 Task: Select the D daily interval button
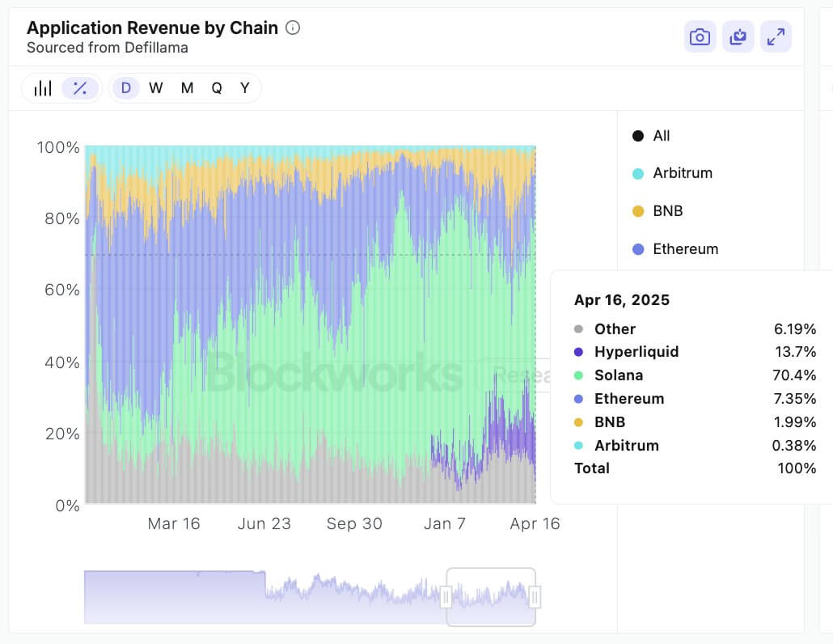pos(126,87)
